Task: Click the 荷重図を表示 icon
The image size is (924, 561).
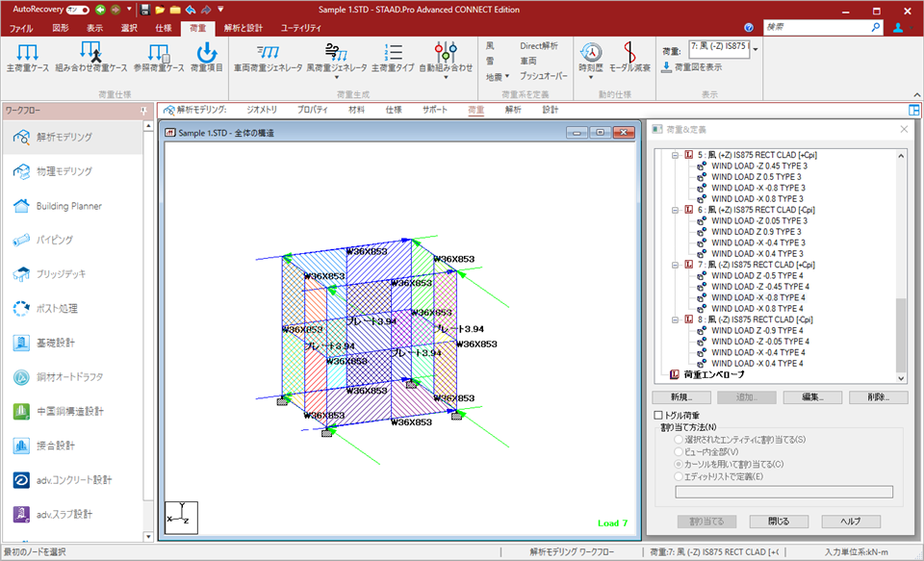Action: [666, 67]
